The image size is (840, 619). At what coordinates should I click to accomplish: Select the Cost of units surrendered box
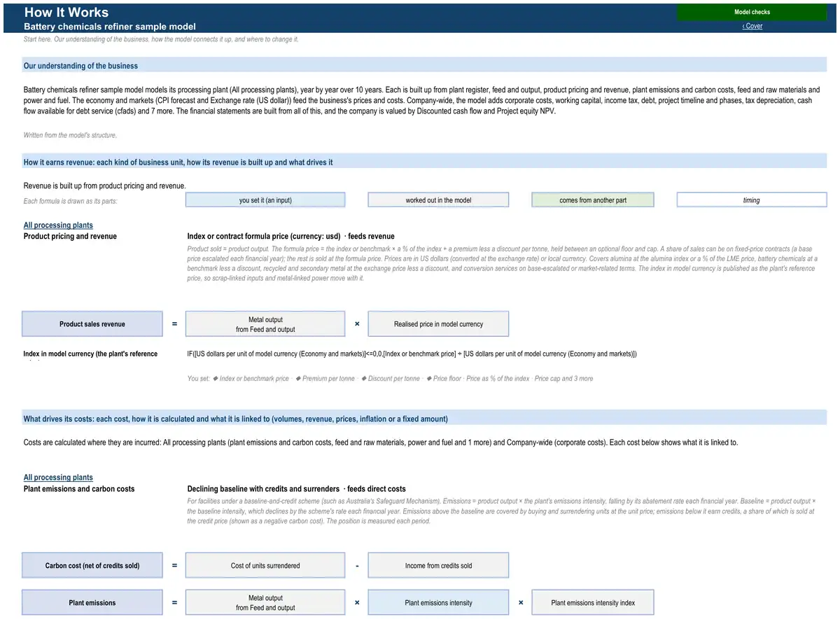pos(265,566)
